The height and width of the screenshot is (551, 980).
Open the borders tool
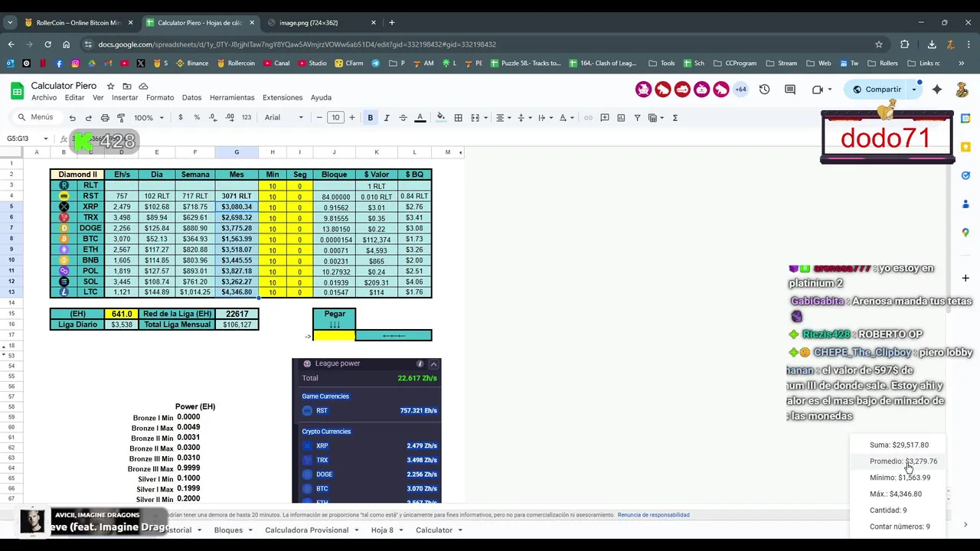458,118
